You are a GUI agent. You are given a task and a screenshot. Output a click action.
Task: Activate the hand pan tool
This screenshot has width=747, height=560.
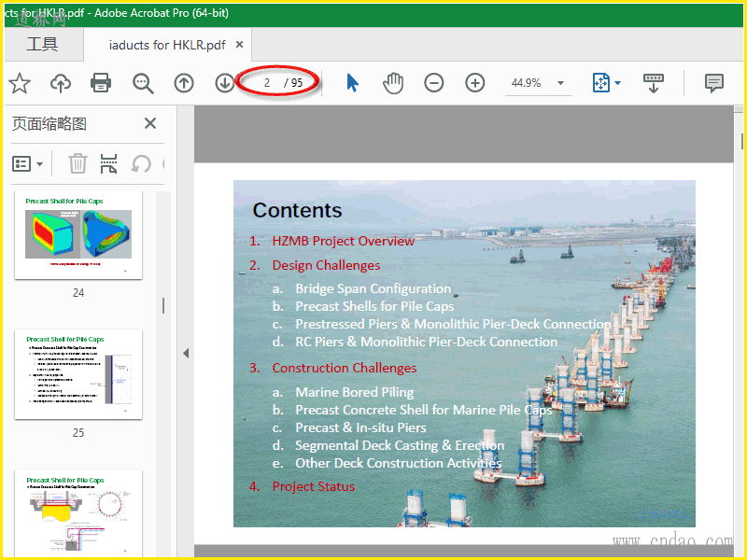[393, 83]
